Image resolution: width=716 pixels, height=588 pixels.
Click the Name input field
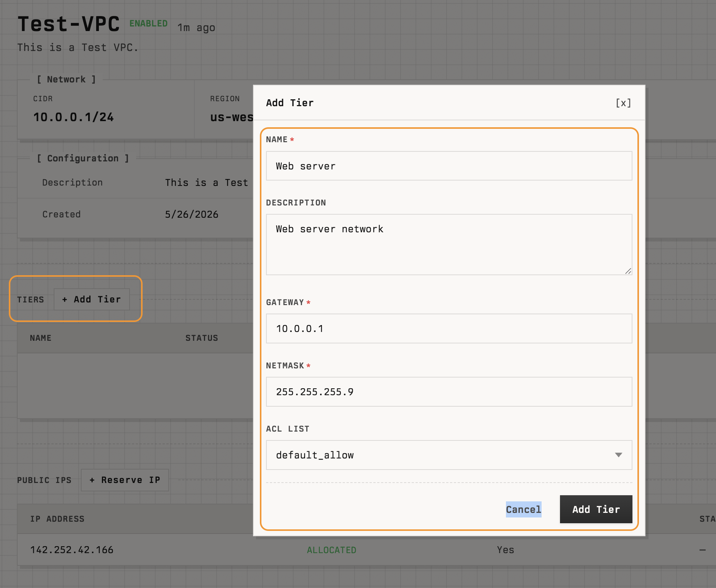[449, 166]
